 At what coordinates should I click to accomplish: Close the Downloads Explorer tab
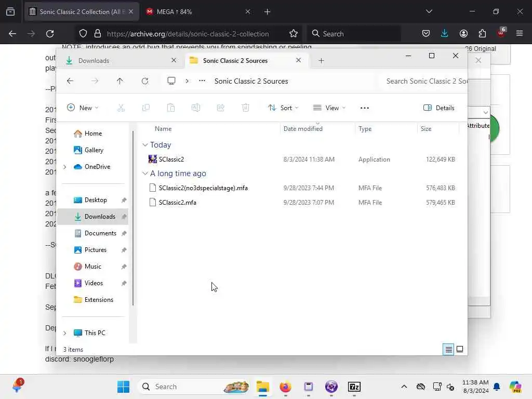[174, 60]
